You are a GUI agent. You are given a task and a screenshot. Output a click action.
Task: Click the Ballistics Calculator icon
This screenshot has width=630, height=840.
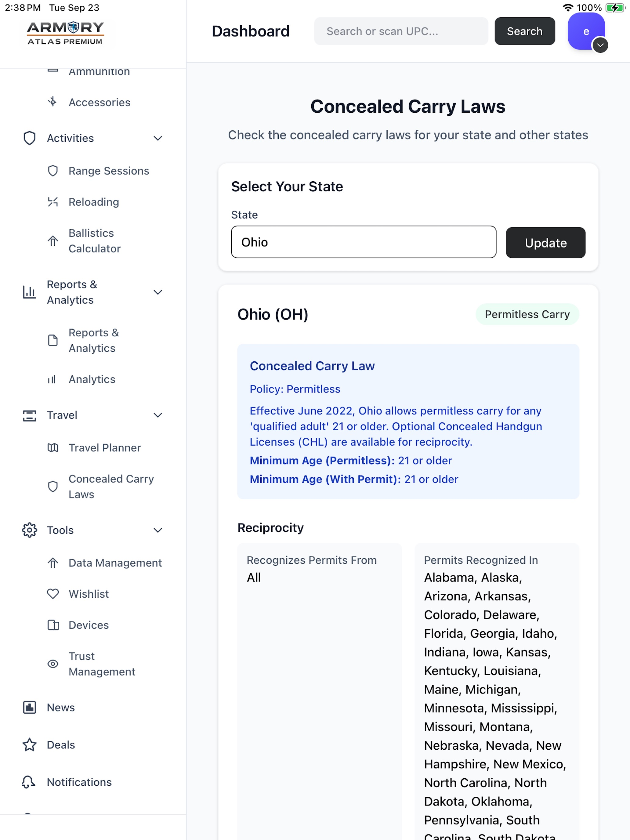53,241
